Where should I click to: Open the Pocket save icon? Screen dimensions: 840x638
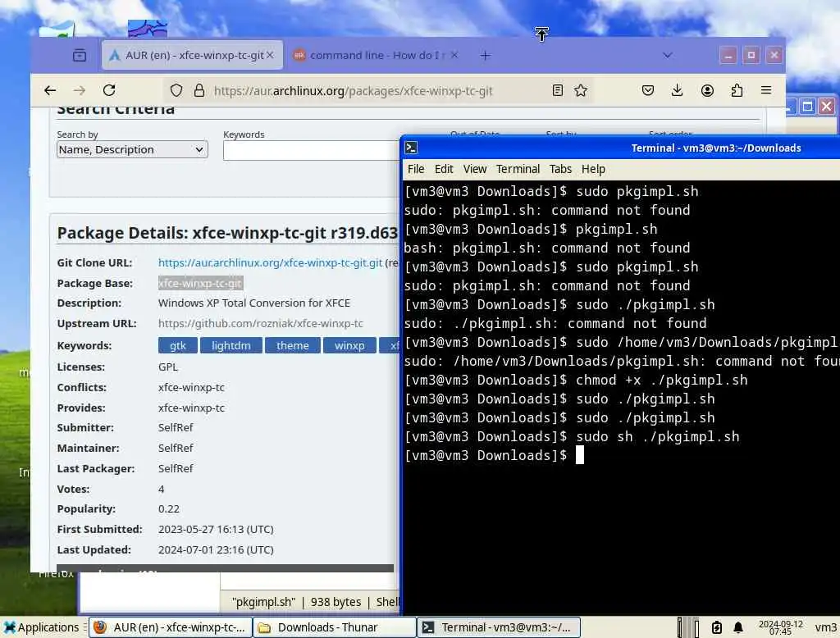point(648,90)
